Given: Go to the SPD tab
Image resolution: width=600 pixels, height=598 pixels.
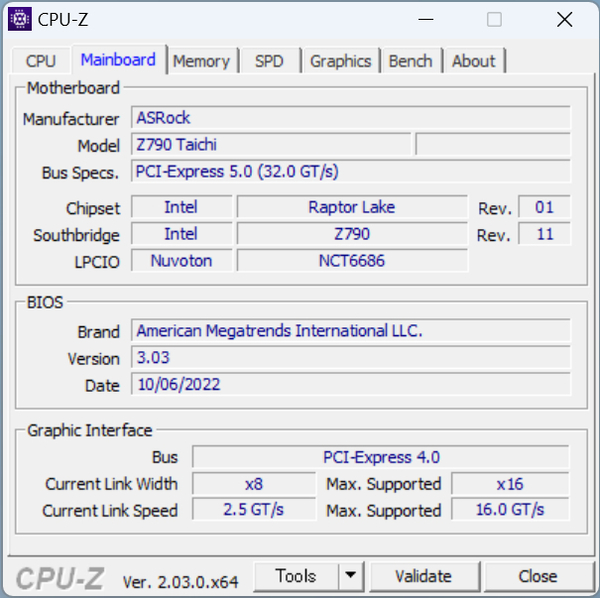Looking at the screenshot, I should click(x=269, y=61).
